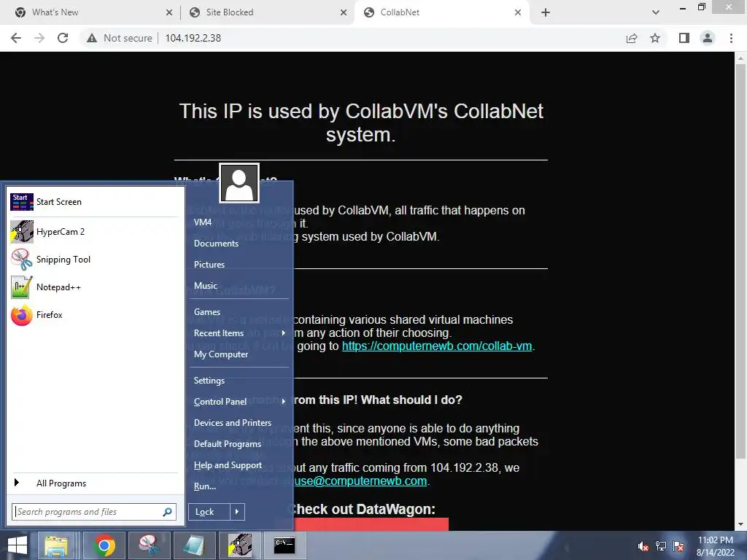Click the network tray icon
Viewport: 747px width, 560px height.
(x=661, y=546)
